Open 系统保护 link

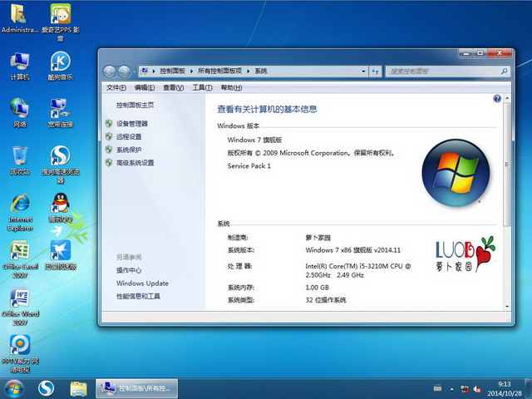tap(129, 150)
